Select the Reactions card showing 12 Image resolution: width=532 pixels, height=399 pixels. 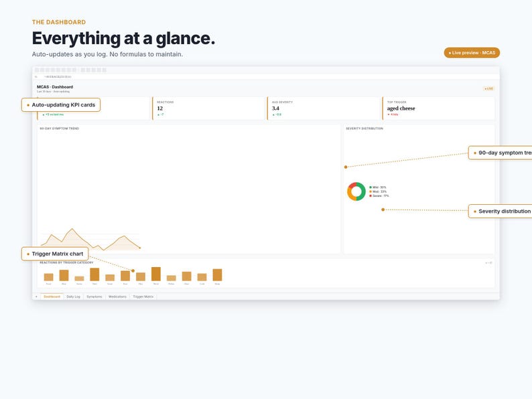tap(208, 108)
